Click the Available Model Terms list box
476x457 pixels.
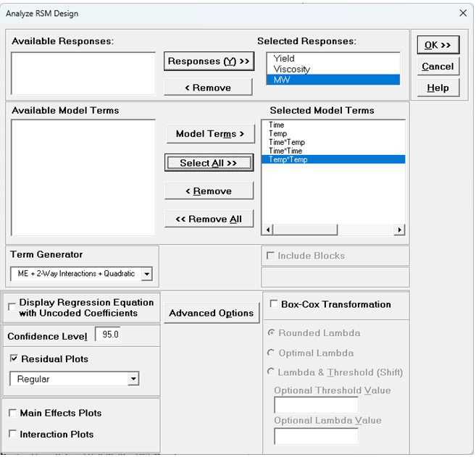point(83,177)
